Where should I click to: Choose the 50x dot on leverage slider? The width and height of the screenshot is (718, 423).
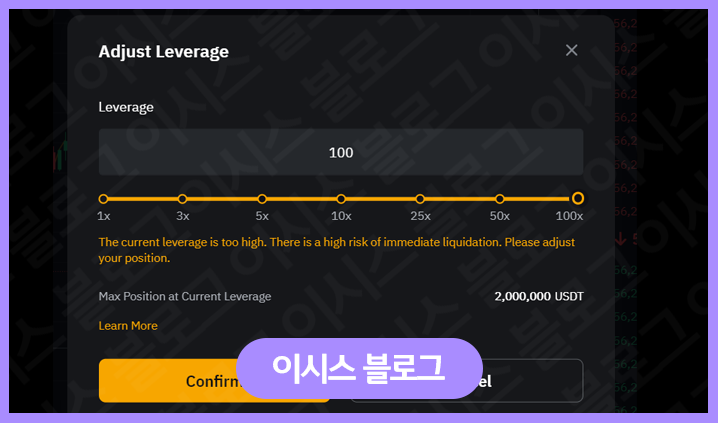(x=500, y=199)
